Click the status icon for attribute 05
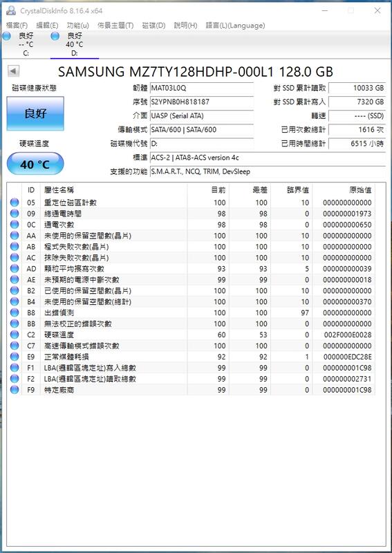 (15, 203)
